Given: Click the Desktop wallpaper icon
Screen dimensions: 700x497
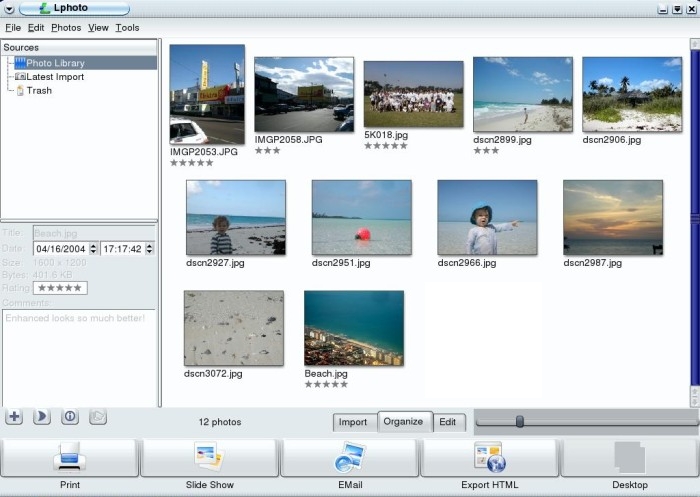Looking at the screenshot, I should [x=629, y=457].
